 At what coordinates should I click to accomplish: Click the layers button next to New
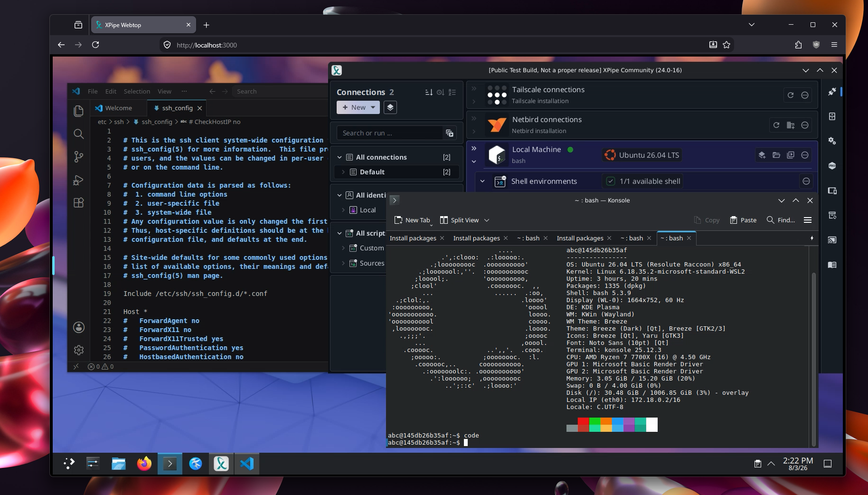click(x=390, y=107)
